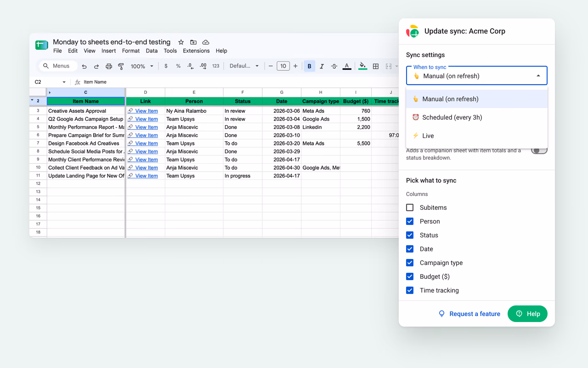
Task: Uncheck the Time tracking checkbox
Action: click(x=410, y=290)
